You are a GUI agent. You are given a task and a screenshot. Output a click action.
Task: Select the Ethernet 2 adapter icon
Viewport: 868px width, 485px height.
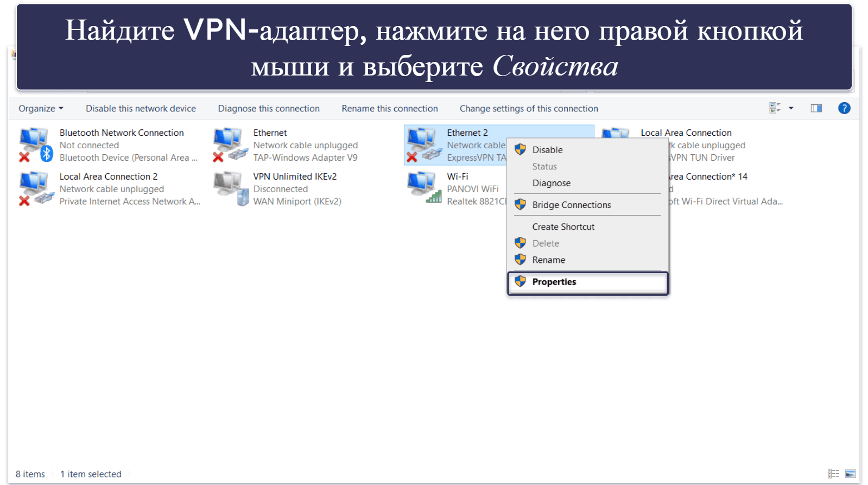coord(424,145)
